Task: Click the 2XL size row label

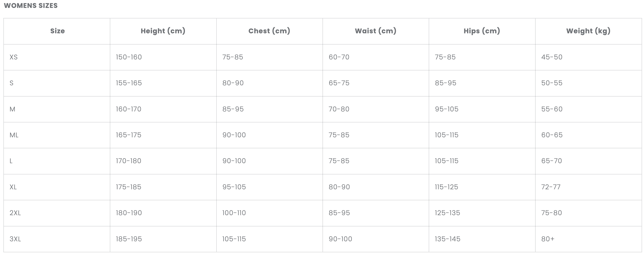Action: coord(15,213)
